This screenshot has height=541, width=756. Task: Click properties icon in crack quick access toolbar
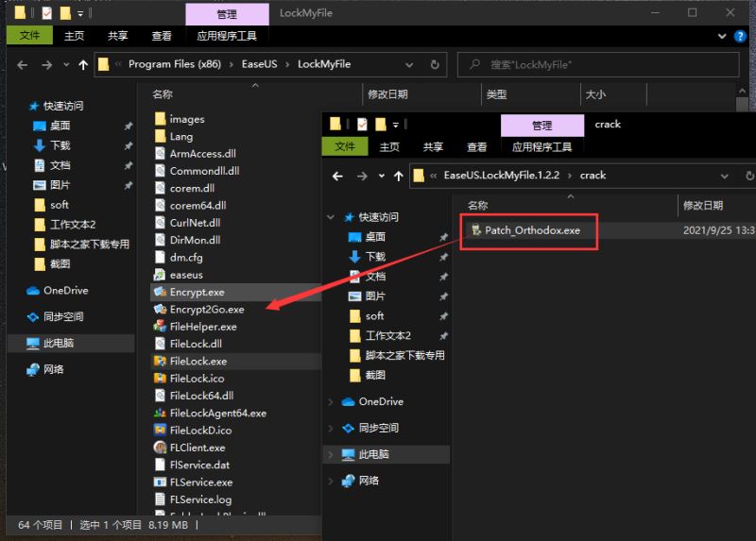pos(362,125)
